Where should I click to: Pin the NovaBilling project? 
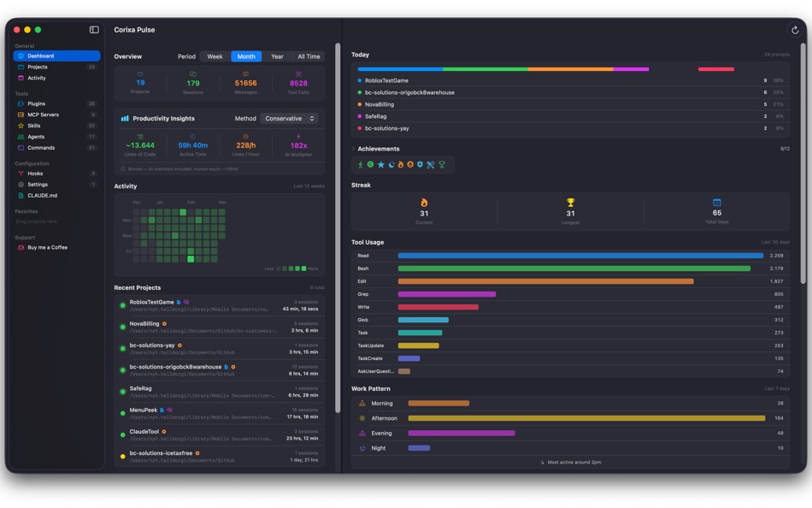145,325
